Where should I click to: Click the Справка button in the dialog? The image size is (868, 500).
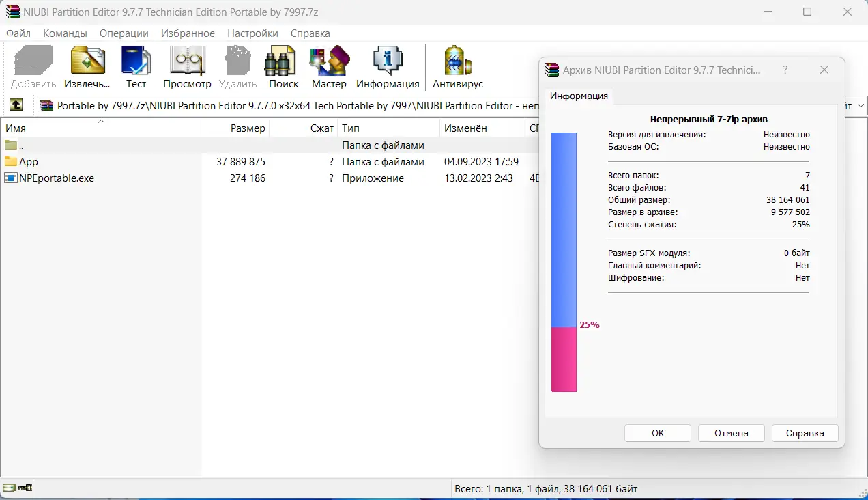(x=805, y=432)
